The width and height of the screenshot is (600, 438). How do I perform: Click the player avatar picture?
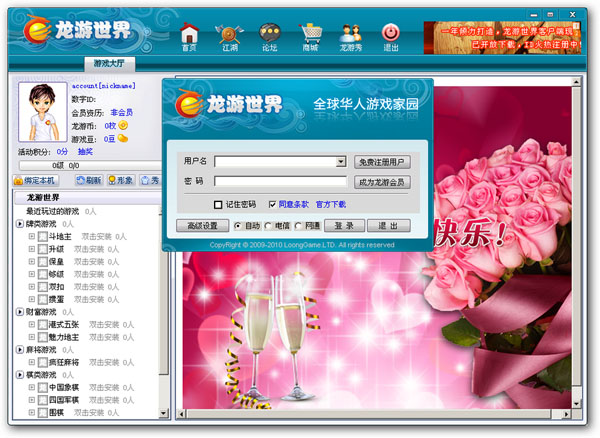click(x=42, y=112)
